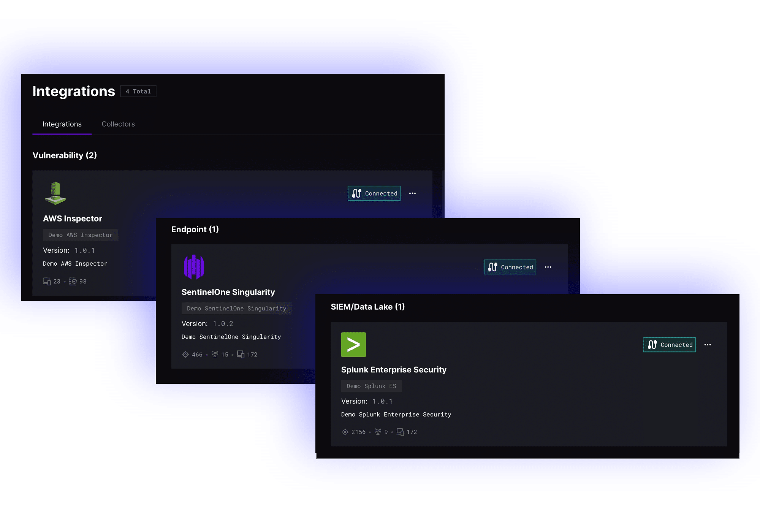Click the 98 count in AWS card
Screen dimensions: 760x532
click(x=83, y=281)
